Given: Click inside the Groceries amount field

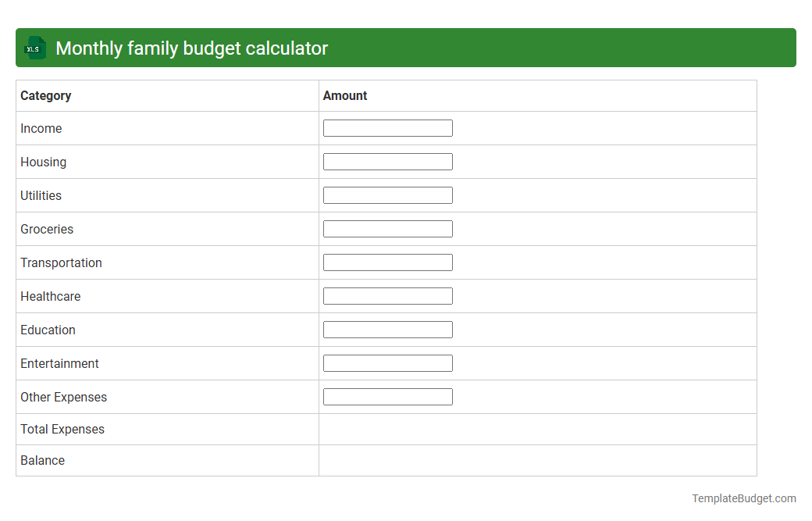Looking at the screenshot, I should point(387,228).
